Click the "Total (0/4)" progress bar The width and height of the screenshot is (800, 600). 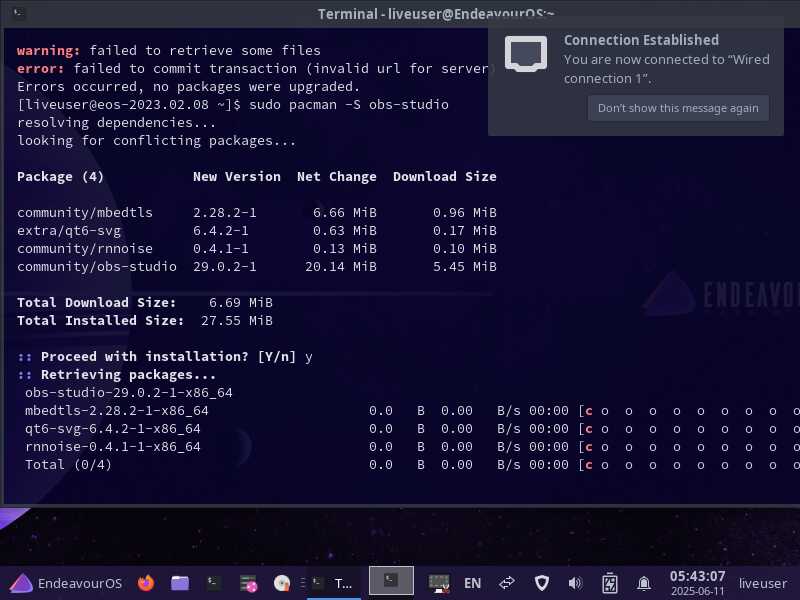click(689, 465)
